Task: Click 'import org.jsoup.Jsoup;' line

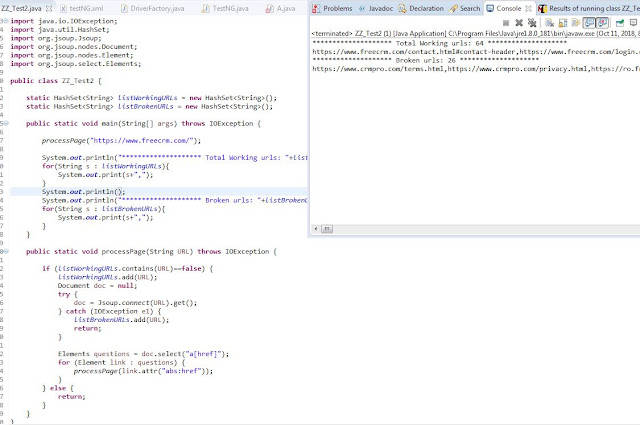Action: [56, 38]
